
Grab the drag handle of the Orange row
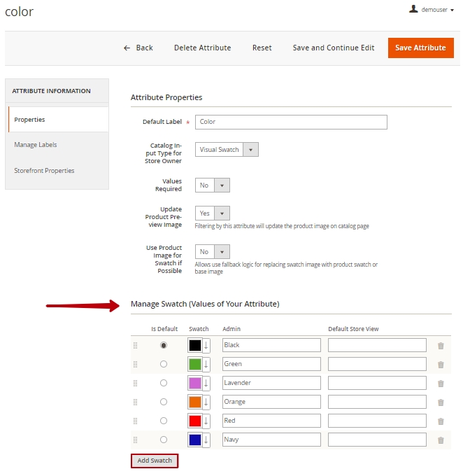pos(136,402)
